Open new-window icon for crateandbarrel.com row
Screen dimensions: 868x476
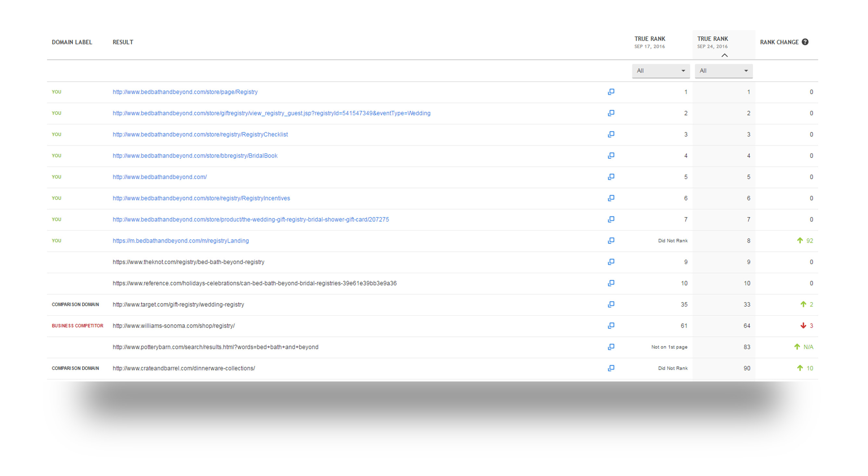pyautogui.click(x=611, y=368)
